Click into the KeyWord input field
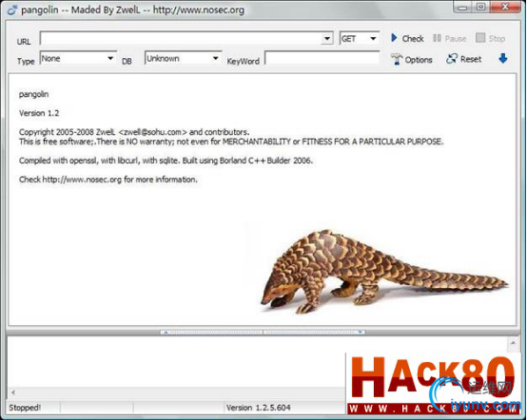 coord(322,58)
